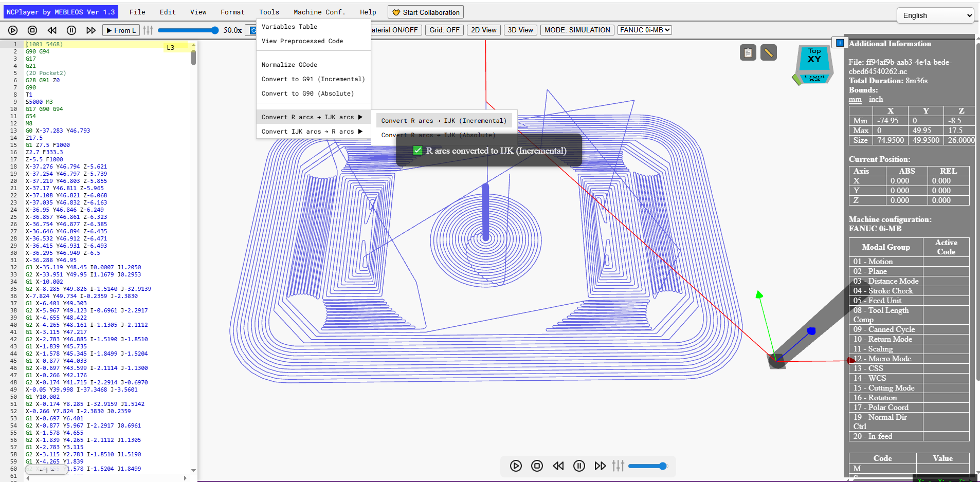Click code editor scroll-down arrow
This screenshot has width=980, height=482.
coord(193,470)
